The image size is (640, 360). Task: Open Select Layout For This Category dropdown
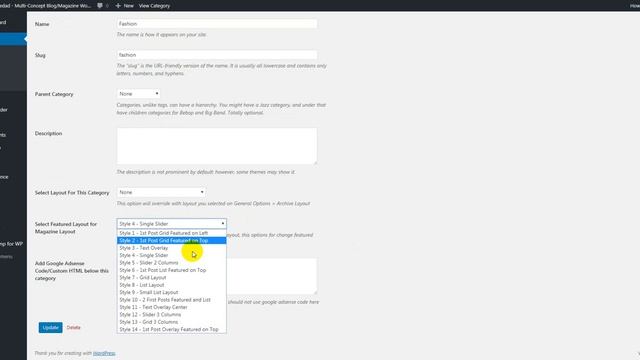point(161,192)
